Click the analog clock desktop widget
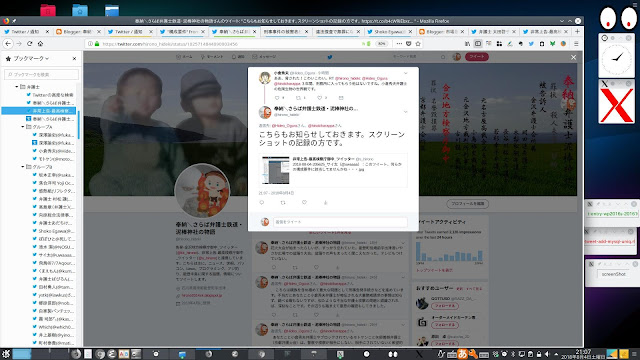This screenshot has width=640, height=360. (x=616, y=58)
